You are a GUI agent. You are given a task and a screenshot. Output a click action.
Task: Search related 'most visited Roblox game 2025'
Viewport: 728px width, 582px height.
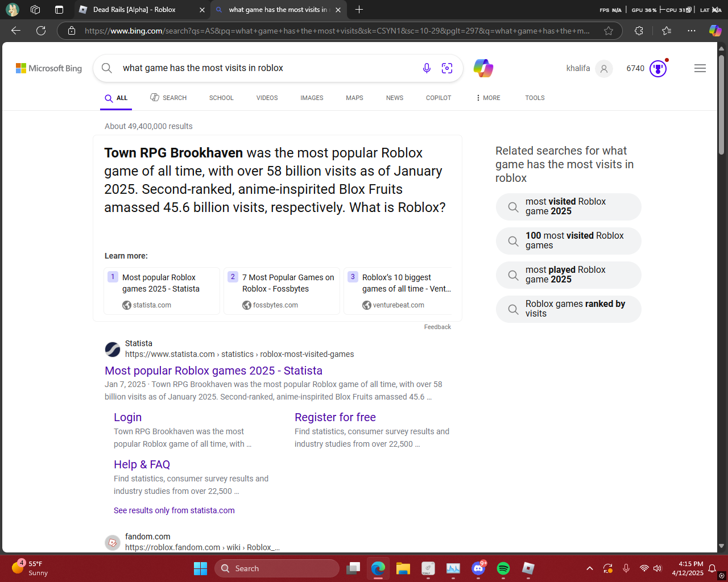(x=569, y=206)
